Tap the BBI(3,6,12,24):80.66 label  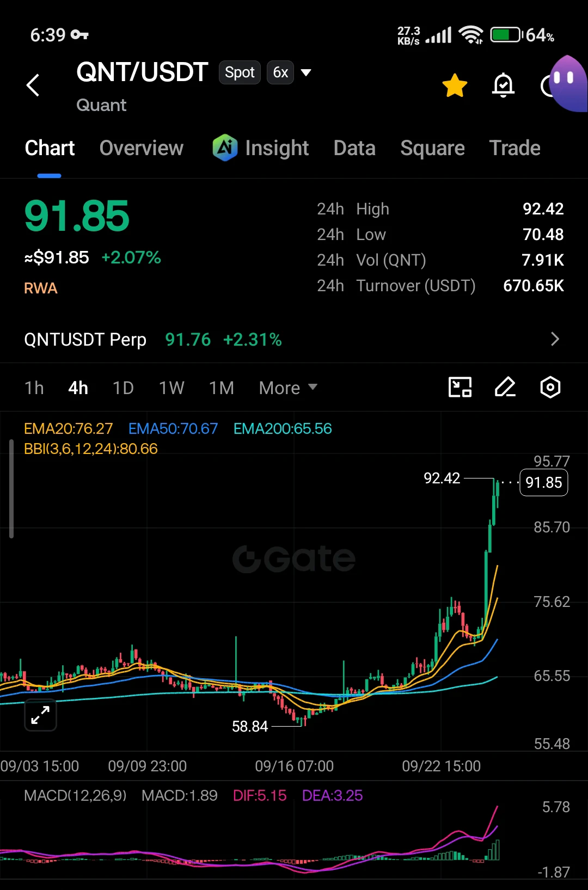point(91,449)
